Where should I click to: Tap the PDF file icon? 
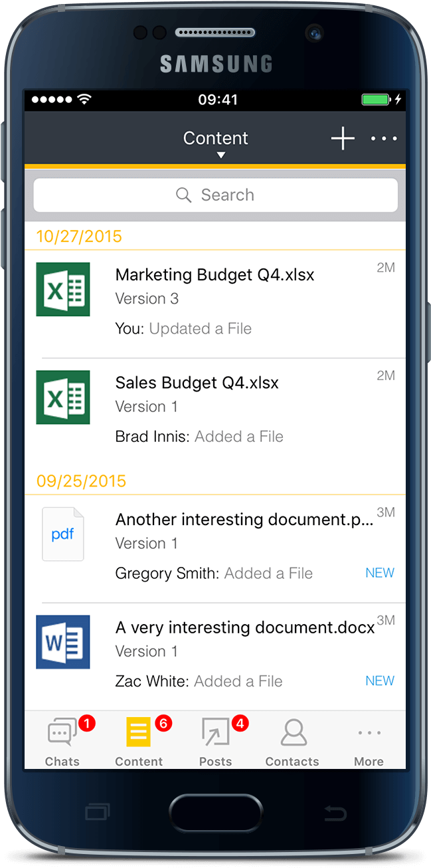tap(63, 534)
